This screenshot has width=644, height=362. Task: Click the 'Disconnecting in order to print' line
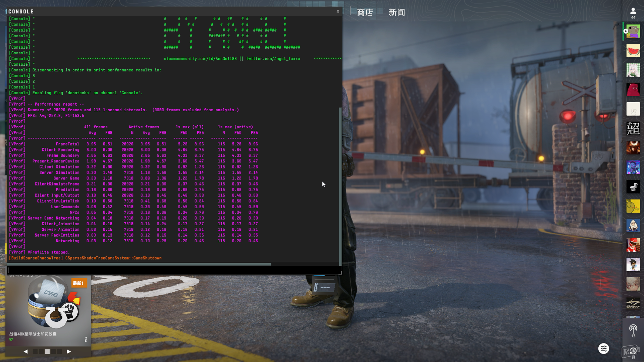tap(97, 70)
